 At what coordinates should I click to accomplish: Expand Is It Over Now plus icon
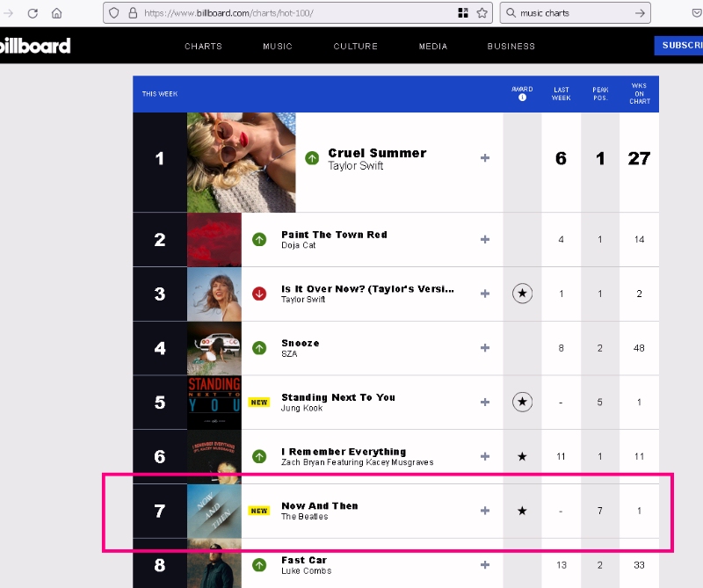(485, 294)
